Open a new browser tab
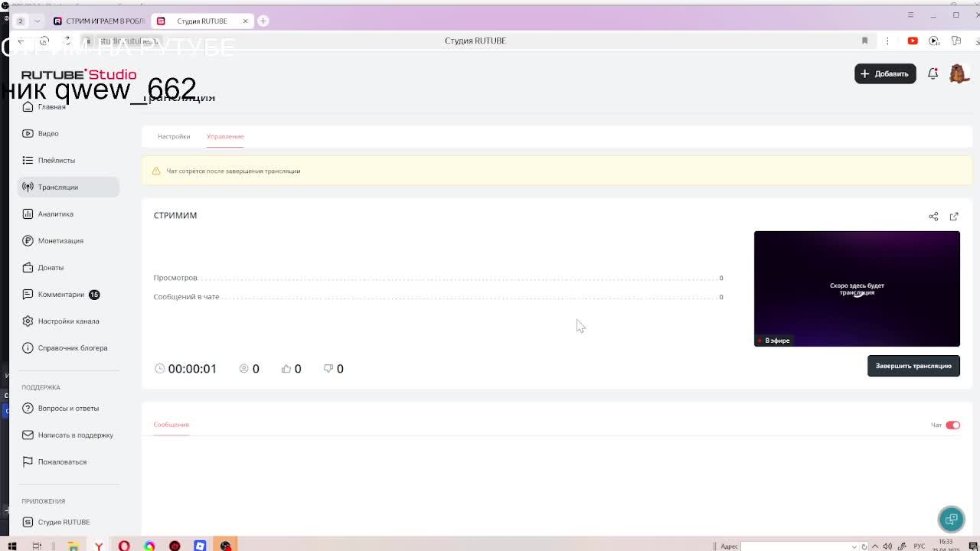This screenshot has width=980, height=551. pyautogui.click(x=263, y=21)
